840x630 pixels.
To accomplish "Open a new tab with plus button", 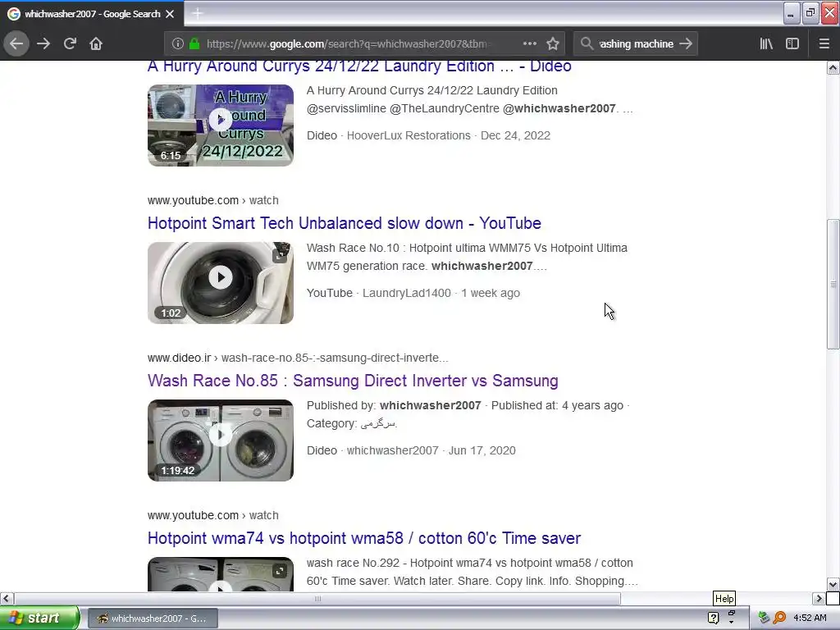I will tap(197, 13).
